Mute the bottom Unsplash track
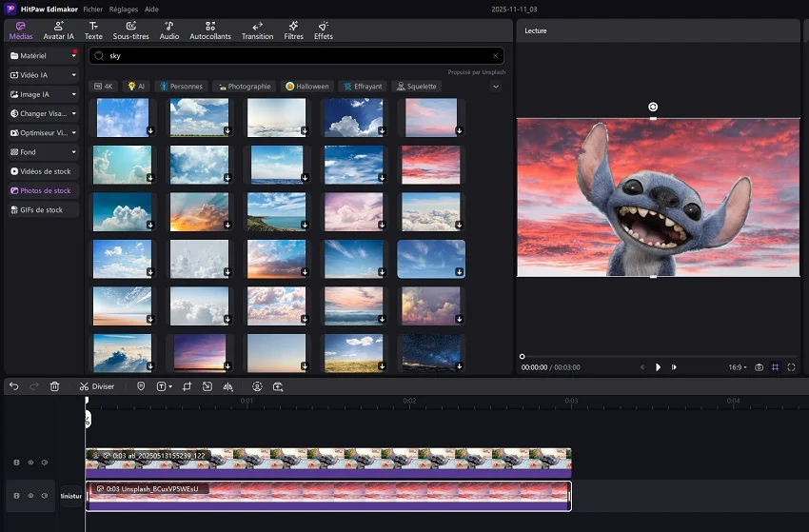 [44, 496]
